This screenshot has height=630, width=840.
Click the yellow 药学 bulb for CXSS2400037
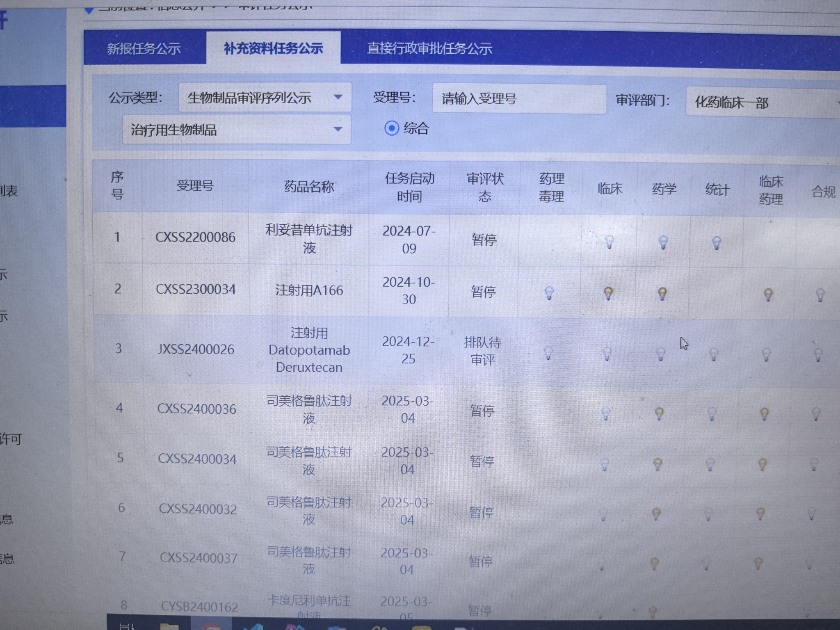pos(655,564)
